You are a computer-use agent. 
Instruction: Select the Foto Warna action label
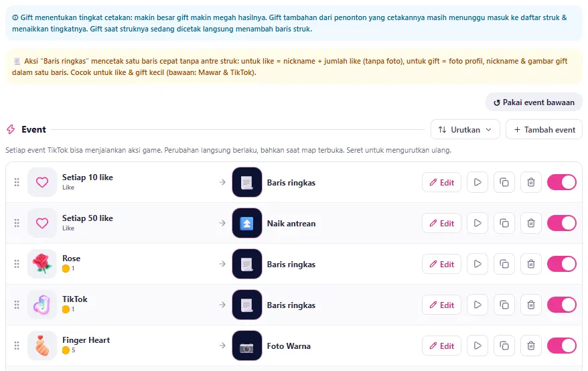[x=289, y=346]
